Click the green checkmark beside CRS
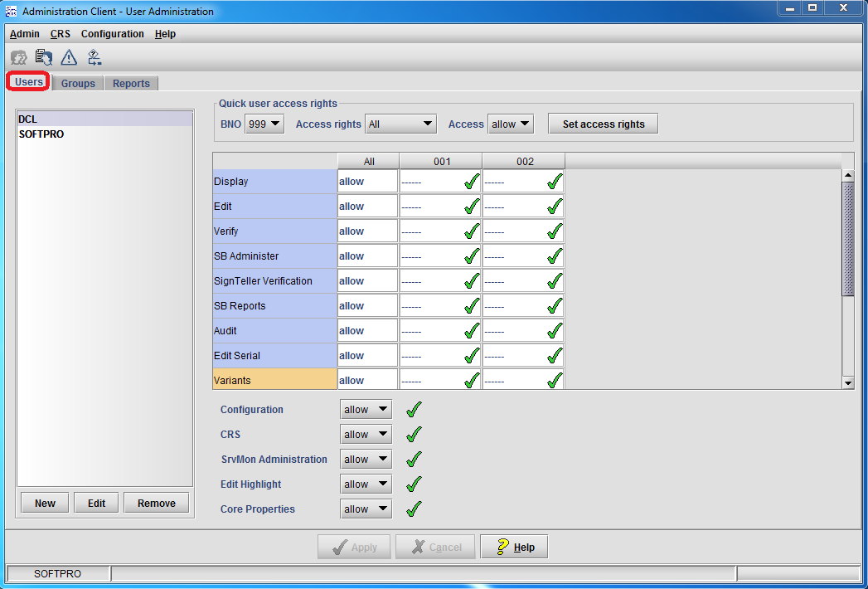 (x=414, y=434)
